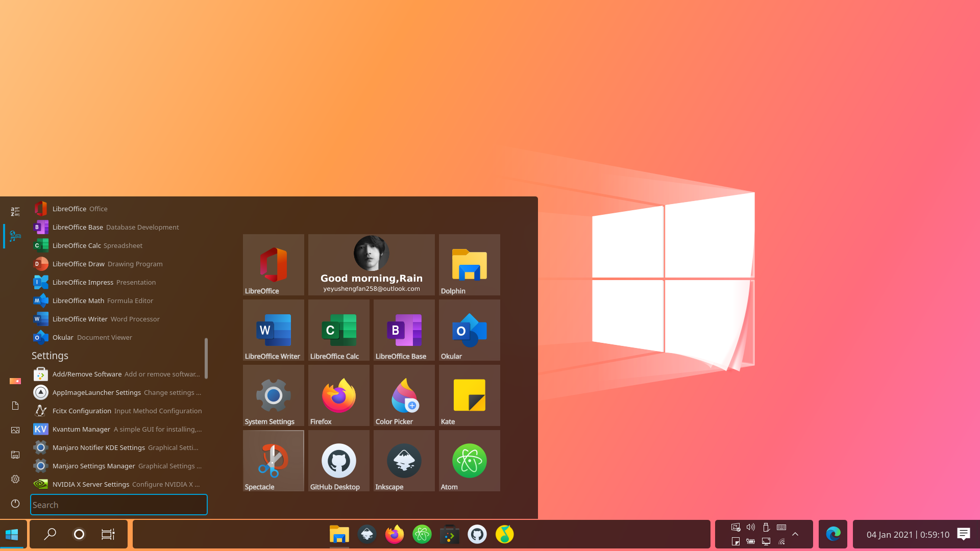
Task: Open LibreOffice Calc tile
Action: point(339,330)
